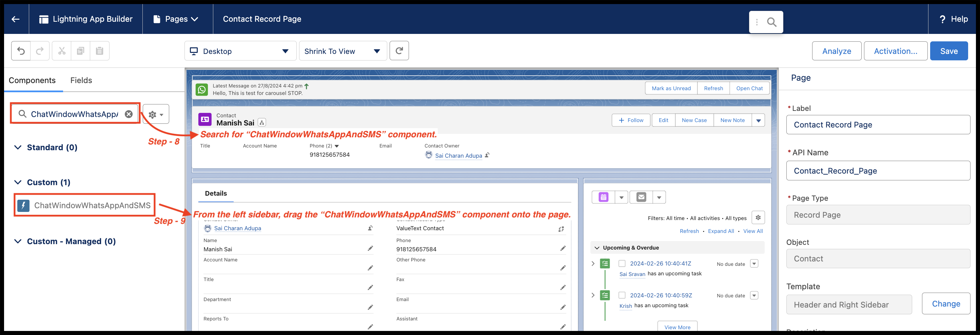The width and height of the screenshot is (980, 335).
Task: Edit the Name field pencil icon
Action: [x=370, y=248]
